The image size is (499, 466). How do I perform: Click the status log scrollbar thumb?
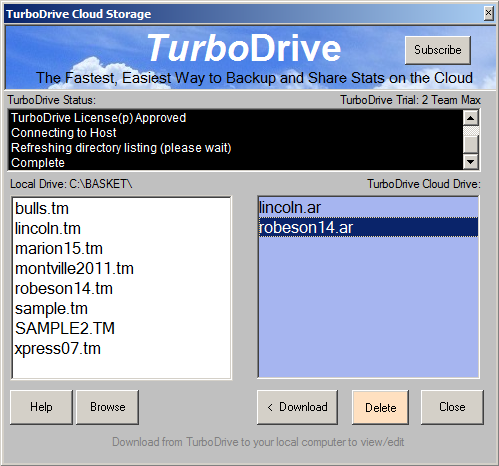pos(471,145)
